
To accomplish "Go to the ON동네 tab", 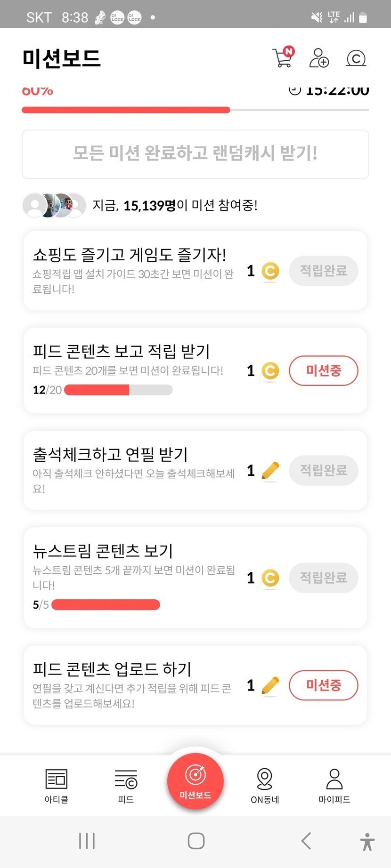I will [x=265, y=786].
